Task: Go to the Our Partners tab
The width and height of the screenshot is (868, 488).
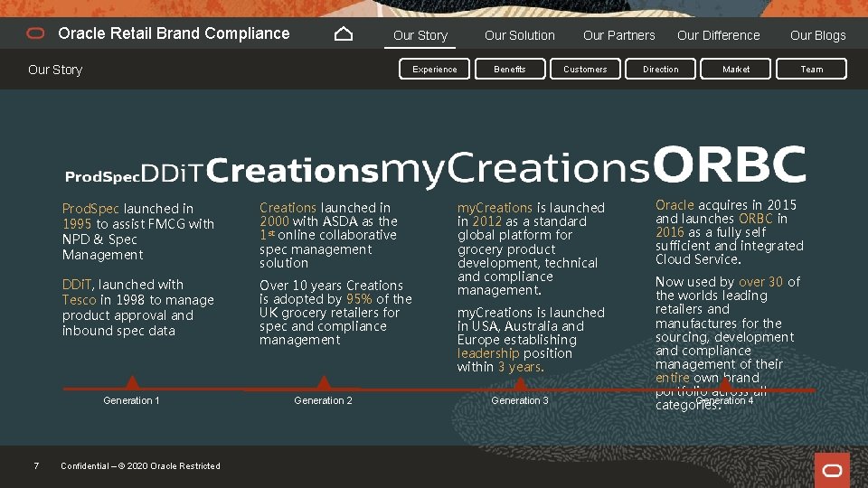Action: point(618,35)
